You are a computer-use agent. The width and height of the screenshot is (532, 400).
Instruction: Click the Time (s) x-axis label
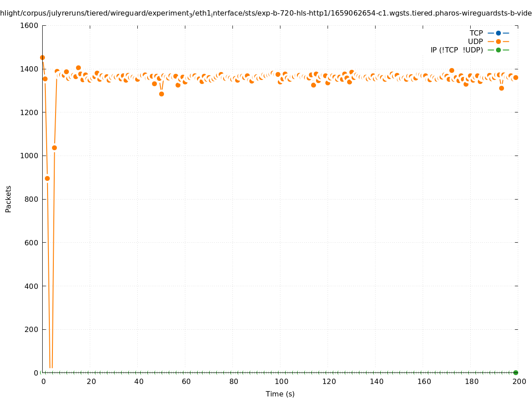click(x=280, y=394)
